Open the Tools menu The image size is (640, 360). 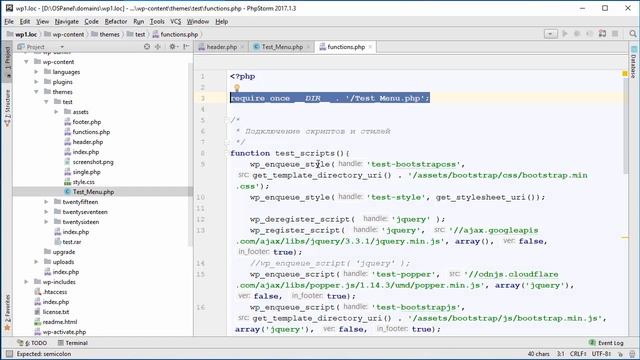(x=157, y=22)
